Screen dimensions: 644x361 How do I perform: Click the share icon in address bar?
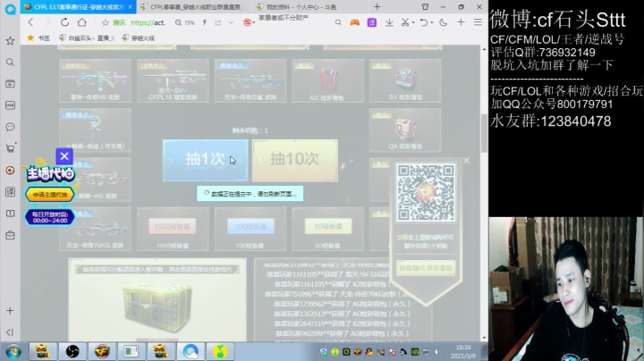218,22
